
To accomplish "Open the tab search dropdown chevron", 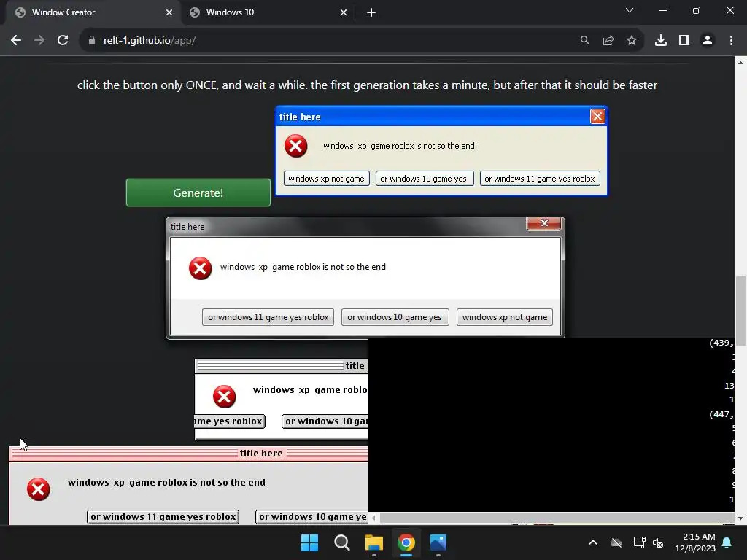I will click(630, 10).
